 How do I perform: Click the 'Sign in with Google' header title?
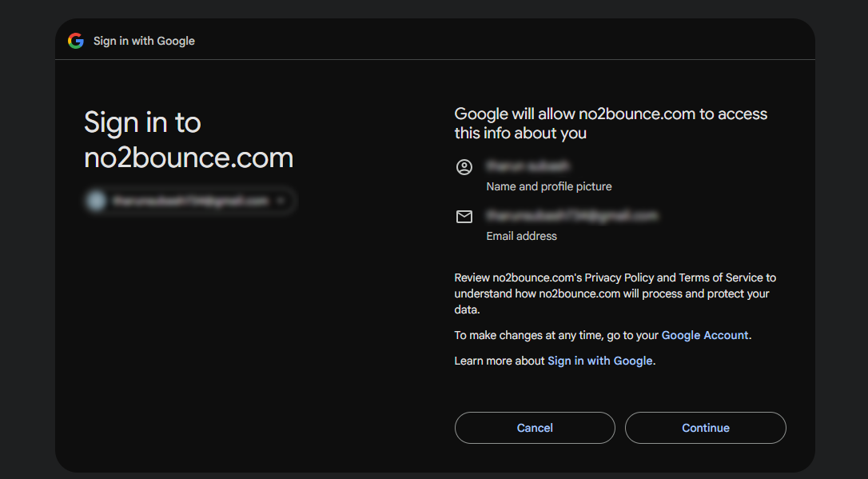pos(144,41)
